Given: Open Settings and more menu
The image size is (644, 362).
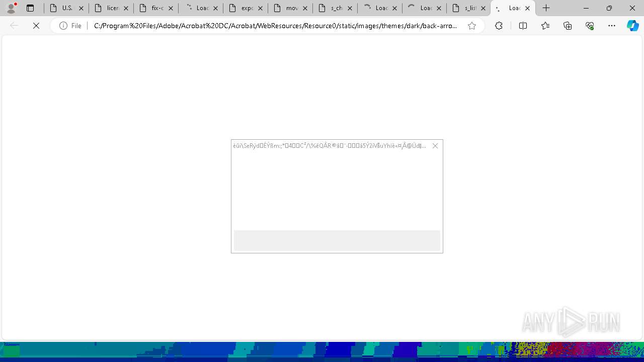Looking at the screenshot, I should pos(612,26).
